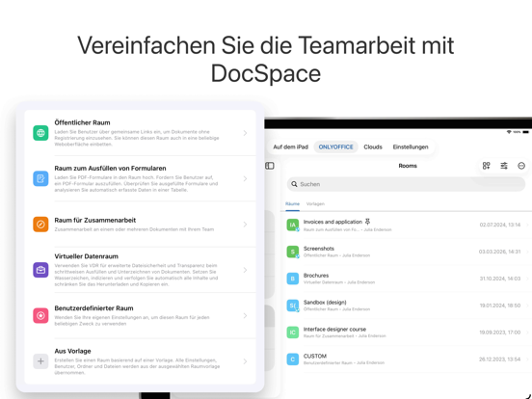
Task: Check the Wi-Fi status icon
Action: click(x=509, y=132)
